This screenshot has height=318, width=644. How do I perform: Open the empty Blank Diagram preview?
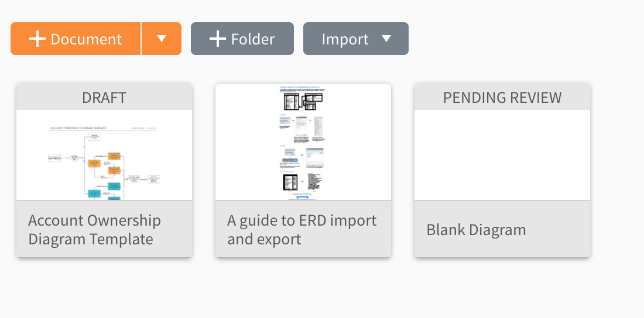coord(502,155)
